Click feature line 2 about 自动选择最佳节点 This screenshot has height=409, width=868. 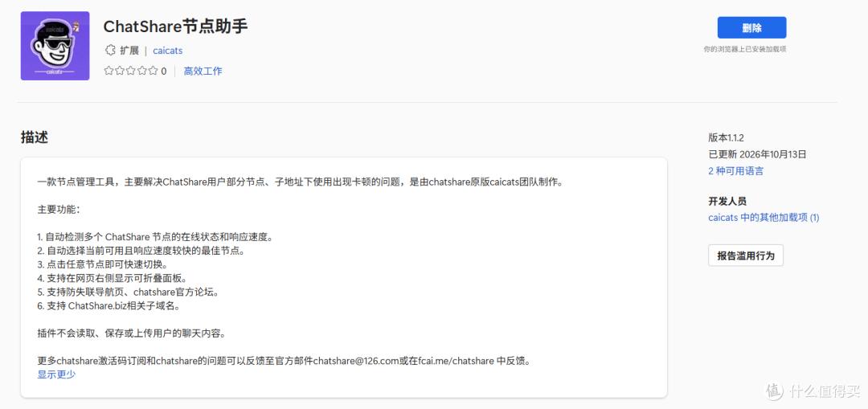(141, 251)
